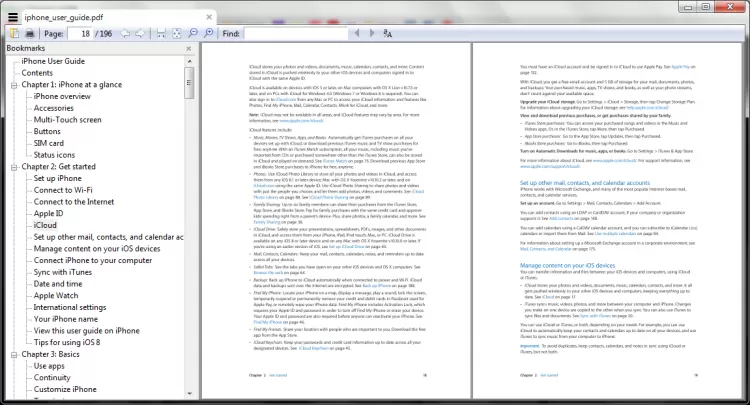Screen dimensions: 750x405
Task: Bookmarks scrollbar up arrow
Action: [189, 61]
